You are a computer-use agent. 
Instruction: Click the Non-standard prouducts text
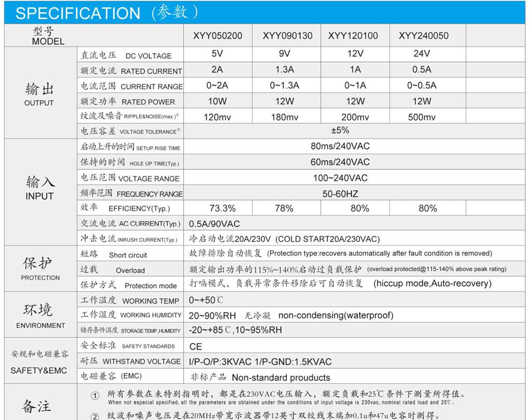pyautogui.click(x=281, y=377)
